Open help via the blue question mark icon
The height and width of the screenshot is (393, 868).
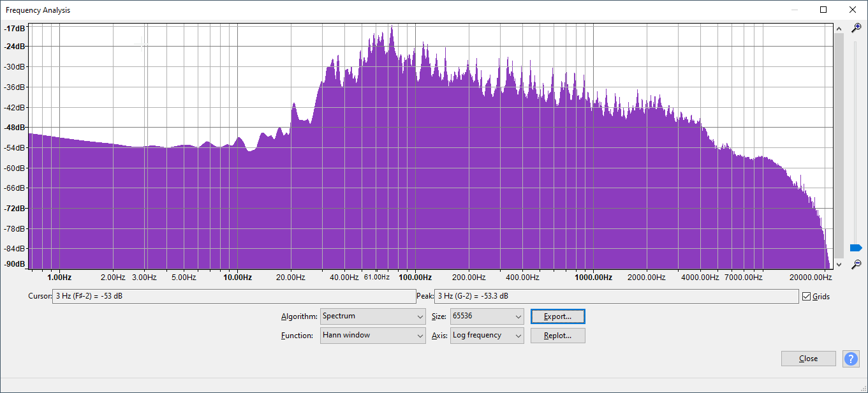click(851, 359)
